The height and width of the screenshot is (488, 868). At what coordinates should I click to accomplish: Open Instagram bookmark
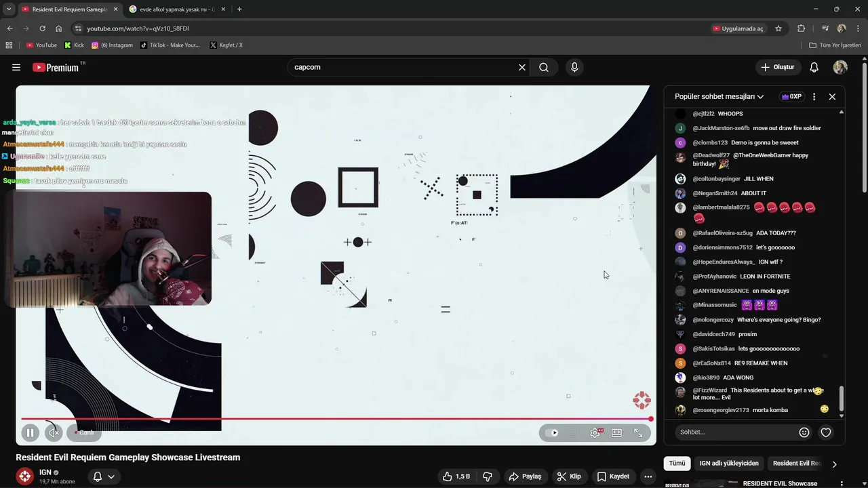[x=112, y=45]
